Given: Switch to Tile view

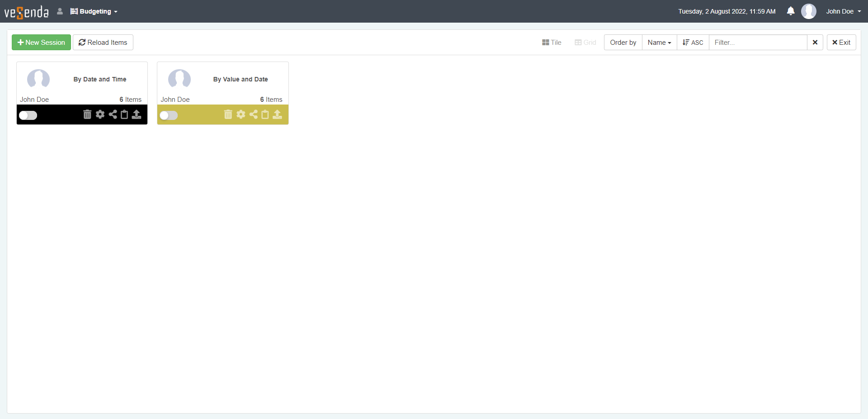Looking at the screenshot, I should pos(552,43).
